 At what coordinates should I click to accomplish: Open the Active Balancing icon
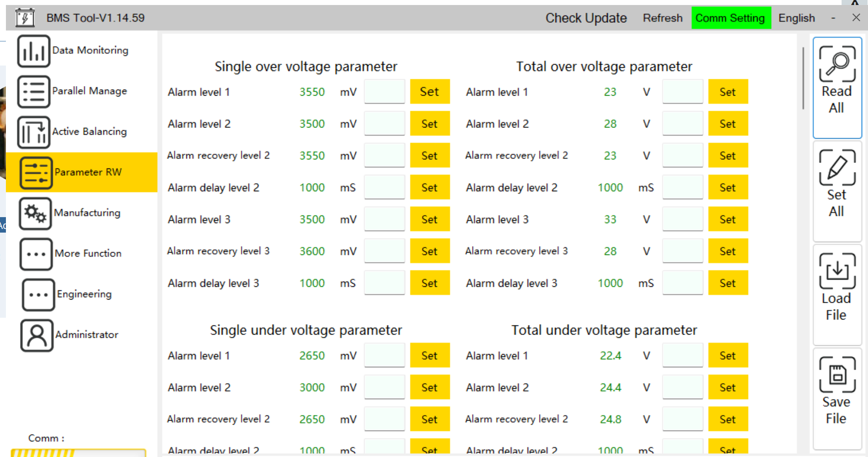(x=33, y=132)
